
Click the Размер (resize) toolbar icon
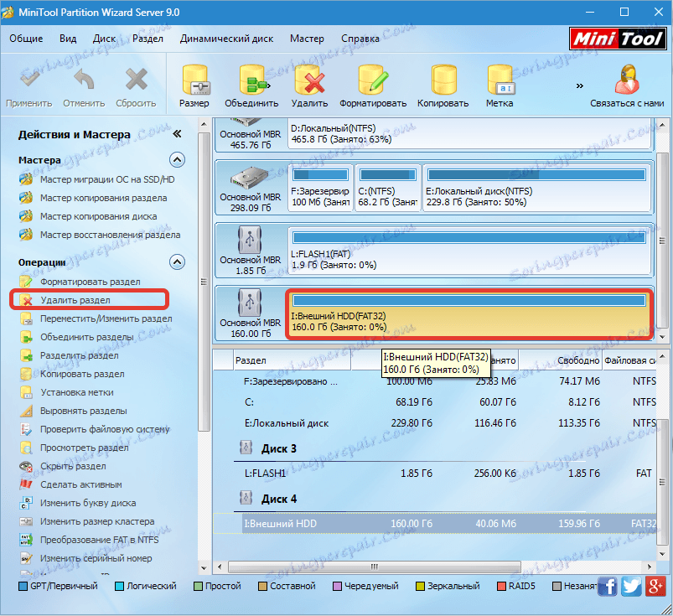pos(194,80)
